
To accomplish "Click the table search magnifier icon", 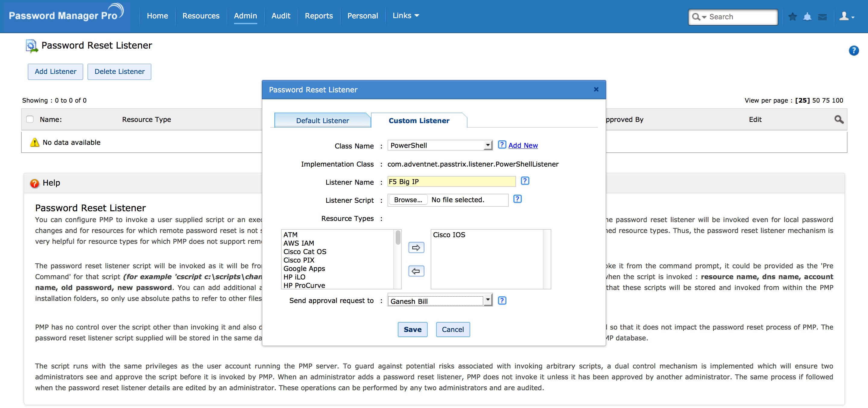I will 839,120.
